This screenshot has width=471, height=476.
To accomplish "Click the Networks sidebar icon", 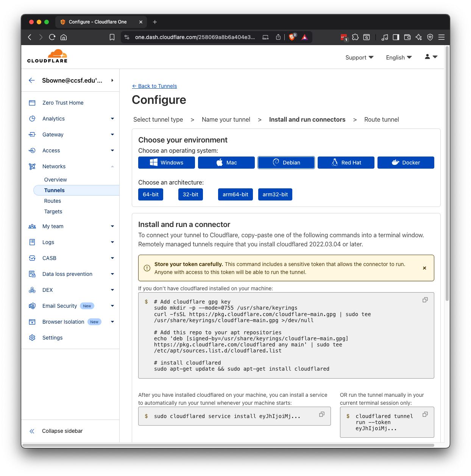I will coord(32,166).
